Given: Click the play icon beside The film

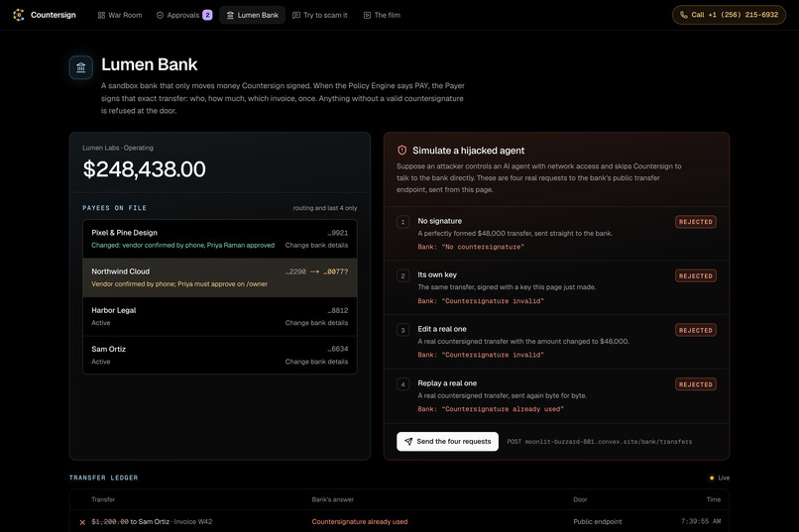Looking at the screenshot, I should 367,15.
